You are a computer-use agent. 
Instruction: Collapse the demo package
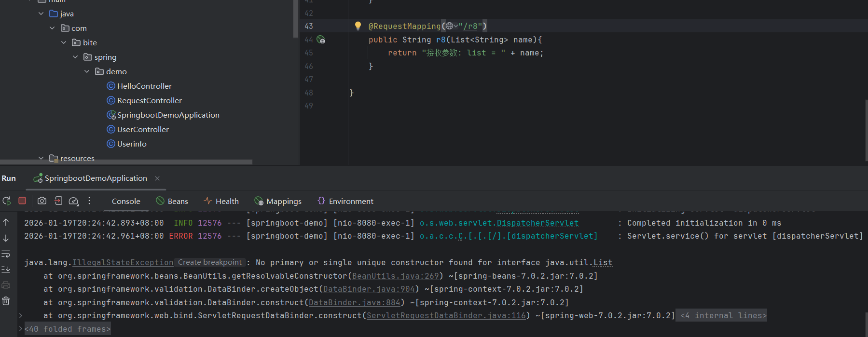(x=87, y=71)
